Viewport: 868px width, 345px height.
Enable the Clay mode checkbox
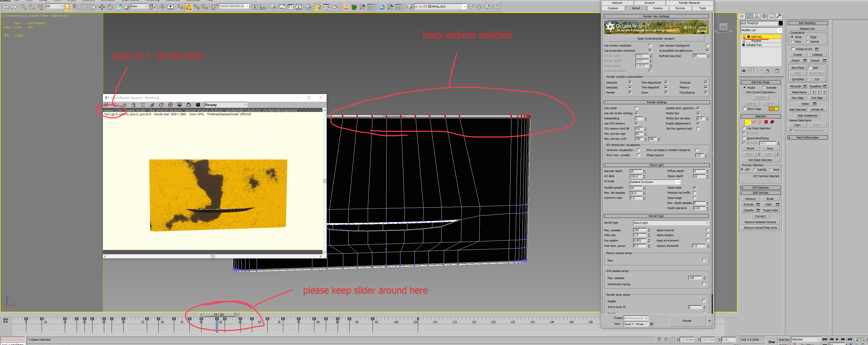(x=636, y=108)
